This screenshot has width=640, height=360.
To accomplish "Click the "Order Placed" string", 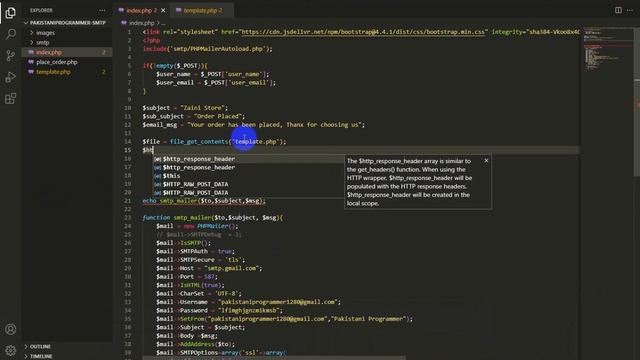I will point(218,116).
